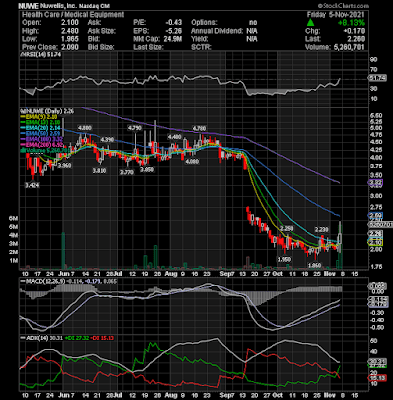Click the blue 2.59 EMA axis tag
Viewport: 393px width, 400px height.
coord(376,216)
